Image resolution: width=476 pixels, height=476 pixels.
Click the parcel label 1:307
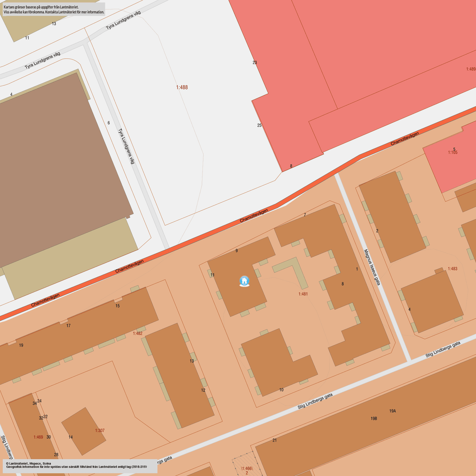[x=100, y=430]
